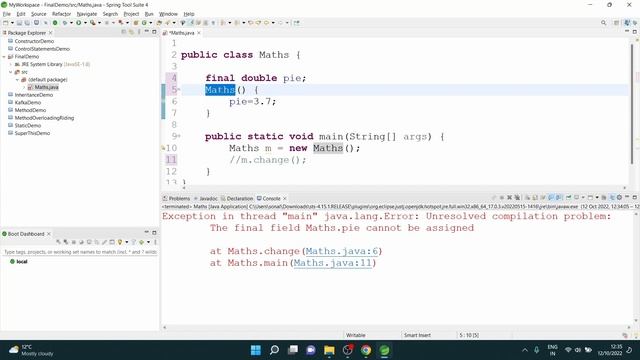Close the Maths.java editor tab
This screenshot has width=640, height=360.
pyautogui.click(x=199, y=33)
